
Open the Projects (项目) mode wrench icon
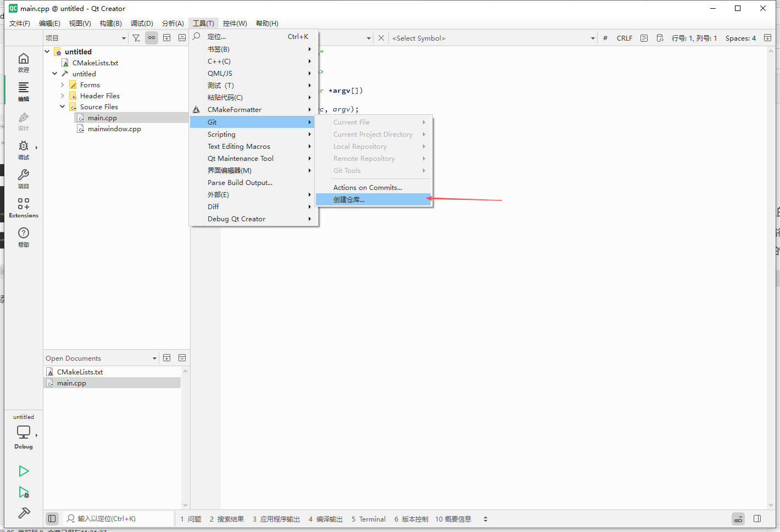pyautogui.click(x=24, y=179)
